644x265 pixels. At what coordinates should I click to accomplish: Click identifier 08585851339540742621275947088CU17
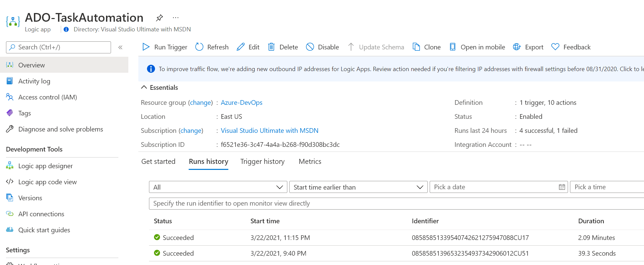pos(470,238)
